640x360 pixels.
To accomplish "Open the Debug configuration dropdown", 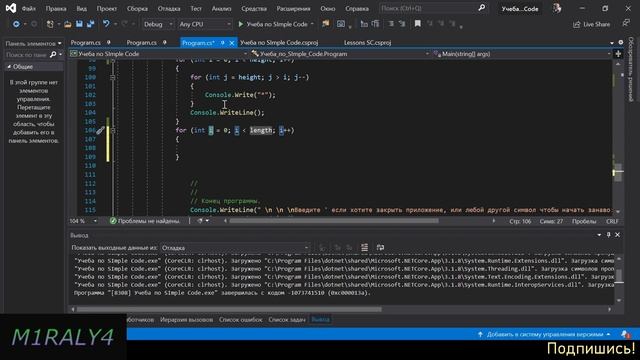I will (x=158, y=24).
